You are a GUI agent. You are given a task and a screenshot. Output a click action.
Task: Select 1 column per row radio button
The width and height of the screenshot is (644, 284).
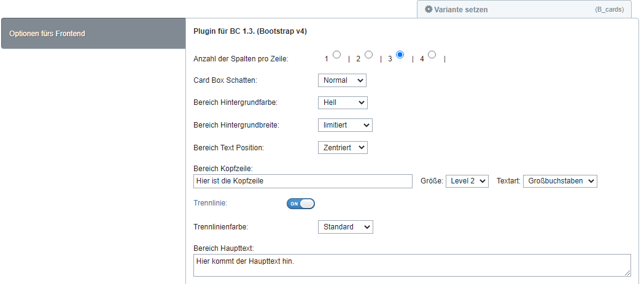pyautogui.click(x=336, y=55)
